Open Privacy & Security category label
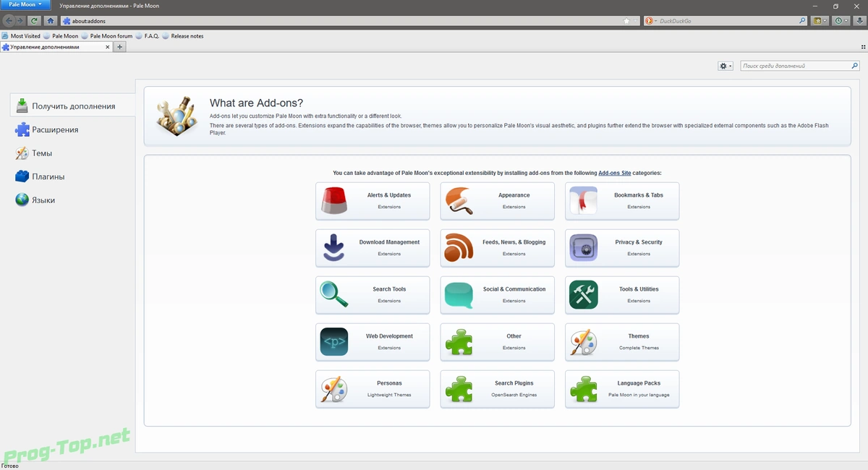 click(x=639, y=242)
